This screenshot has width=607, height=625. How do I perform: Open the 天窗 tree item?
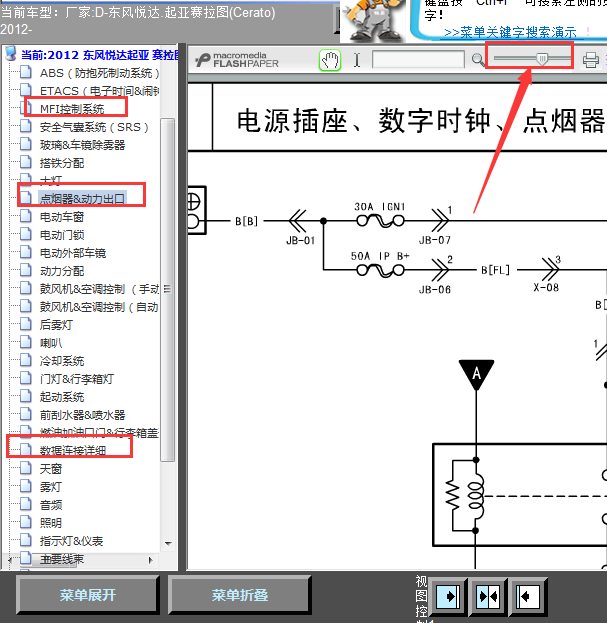pos(51,469)
